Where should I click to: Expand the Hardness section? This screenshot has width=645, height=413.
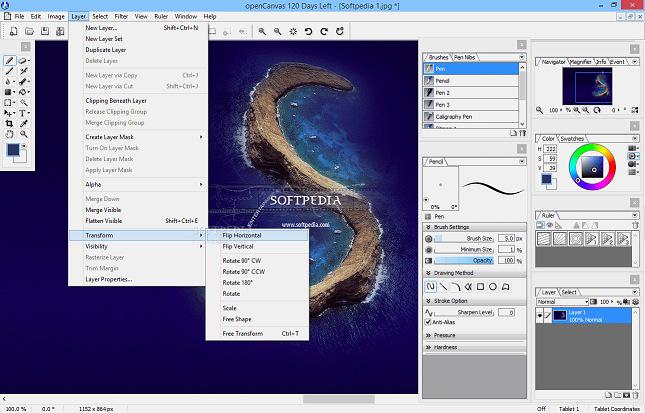(x=447, y=347)
